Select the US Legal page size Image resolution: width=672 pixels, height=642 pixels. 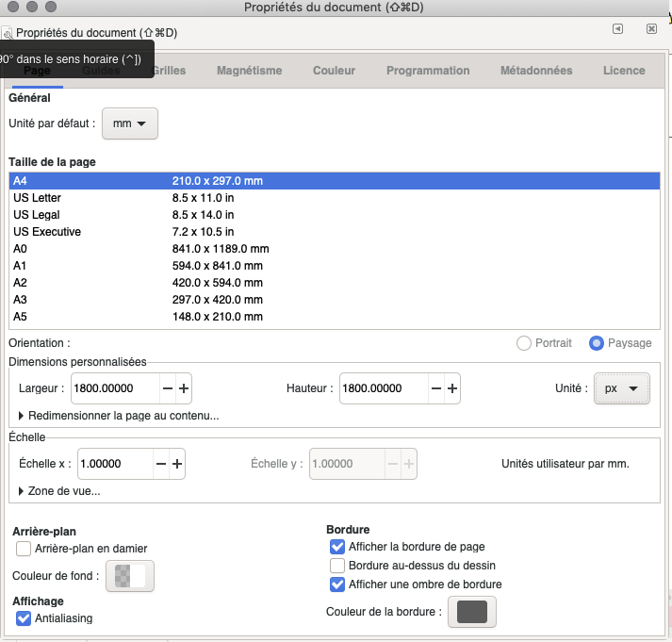tap(335, 215)
